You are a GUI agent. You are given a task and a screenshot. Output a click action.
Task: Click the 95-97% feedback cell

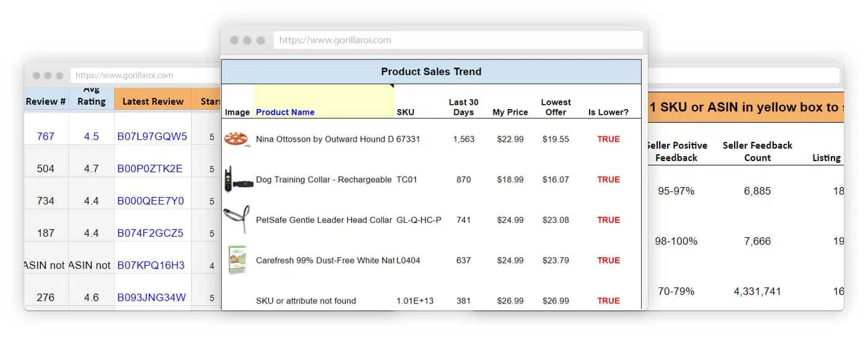click(x=676, y=191)
